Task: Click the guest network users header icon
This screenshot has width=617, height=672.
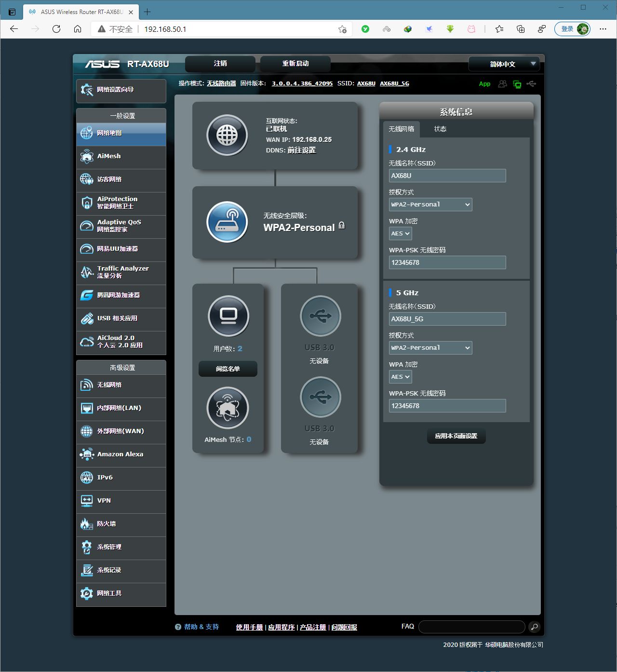Action: tap(502, 84)
